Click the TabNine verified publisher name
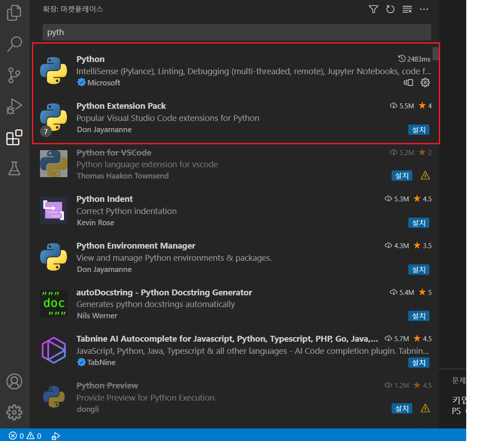The height and width of the screenshot is (441, 504). [101, 362]
